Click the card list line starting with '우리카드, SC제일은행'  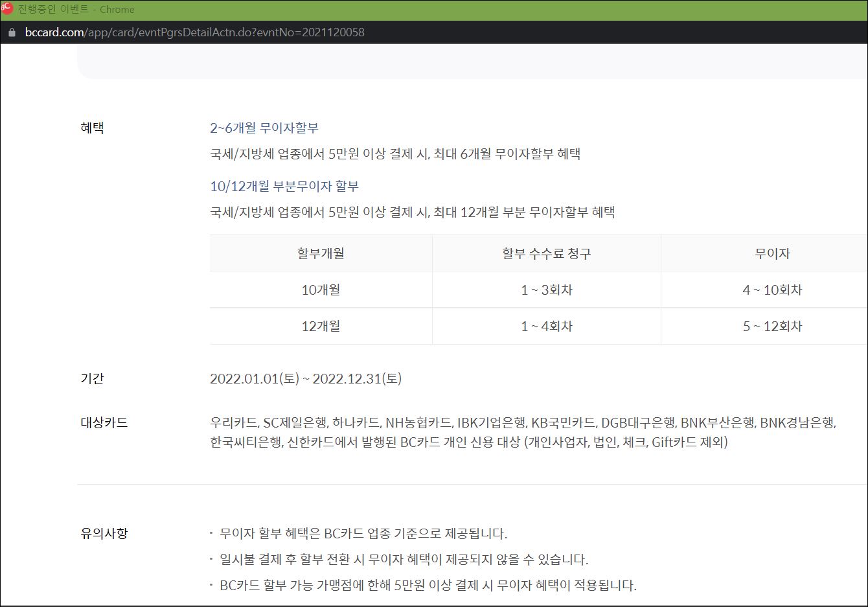tap(523, 422)
